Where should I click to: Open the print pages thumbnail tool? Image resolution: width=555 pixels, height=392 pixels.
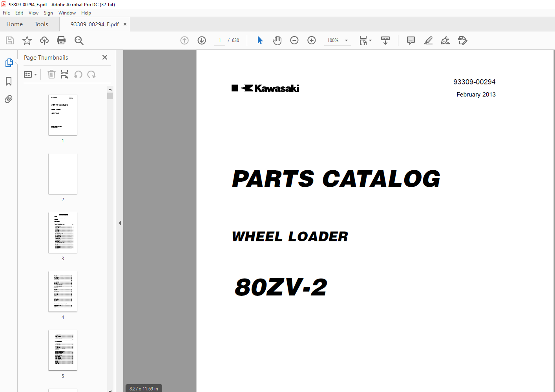click(65, 74)
